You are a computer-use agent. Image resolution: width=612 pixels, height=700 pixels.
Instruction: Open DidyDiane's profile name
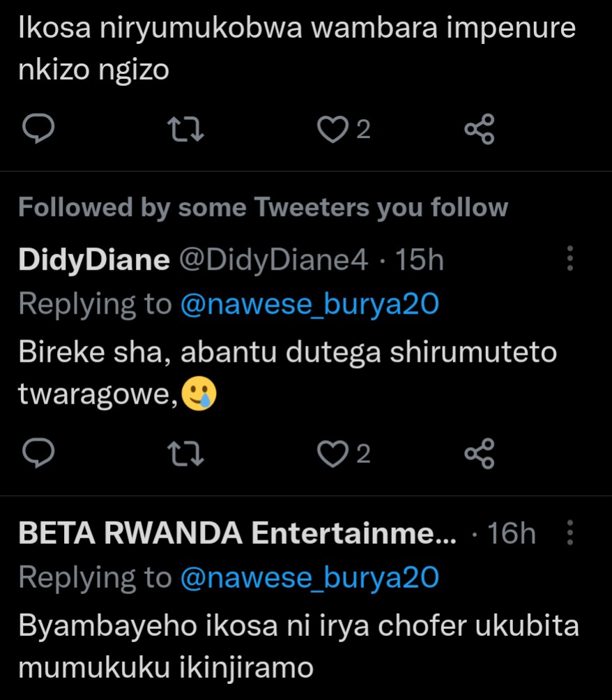[x=93, y=260]
